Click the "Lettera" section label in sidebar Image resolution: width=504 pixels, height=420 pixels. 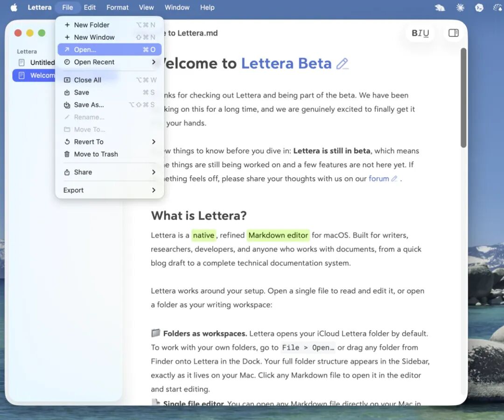[27, 51]
